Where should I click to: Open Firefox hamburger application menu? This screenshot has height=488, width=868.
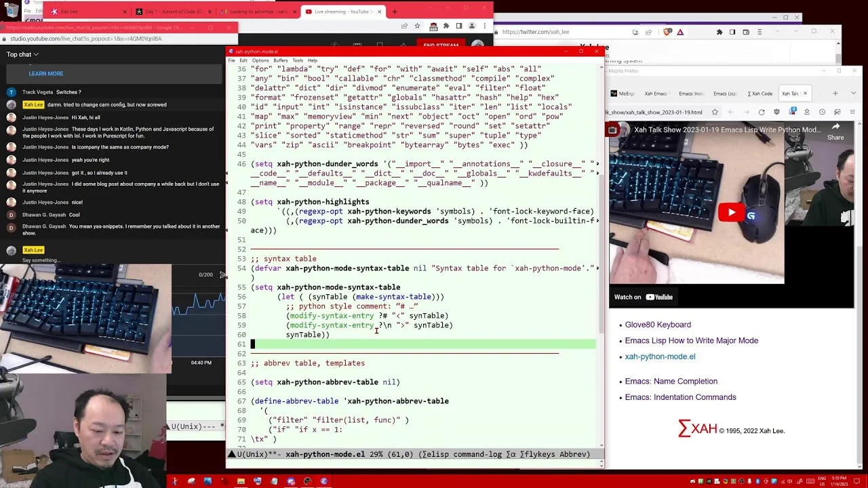pyautogui.click(x=852, y=112)
